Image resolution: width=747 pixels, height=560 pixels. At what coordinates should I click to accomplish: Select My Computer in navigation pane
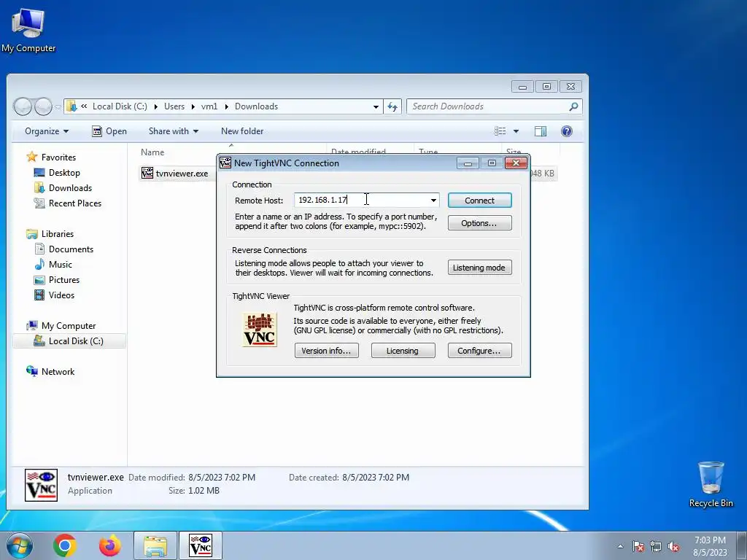68,326
